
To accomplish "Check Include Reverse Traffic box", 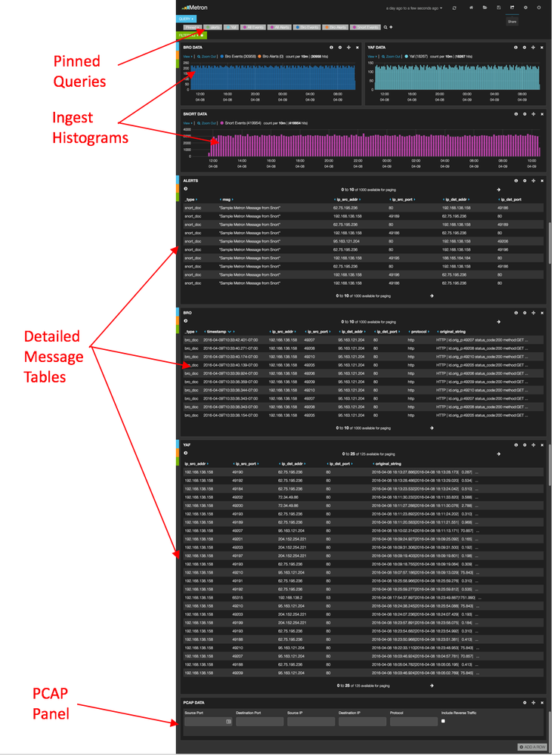I will (443, 721).
